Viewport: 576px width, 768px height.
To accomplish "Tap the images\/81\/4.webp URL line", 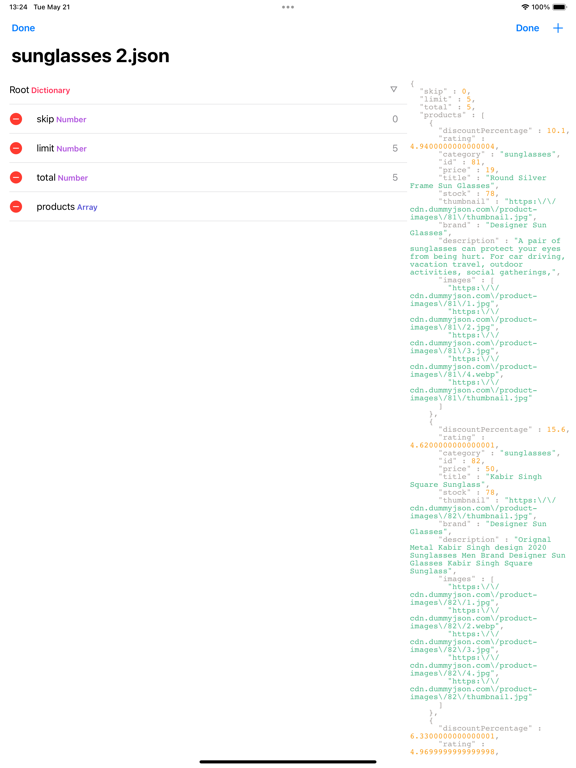I will point(456,375).
